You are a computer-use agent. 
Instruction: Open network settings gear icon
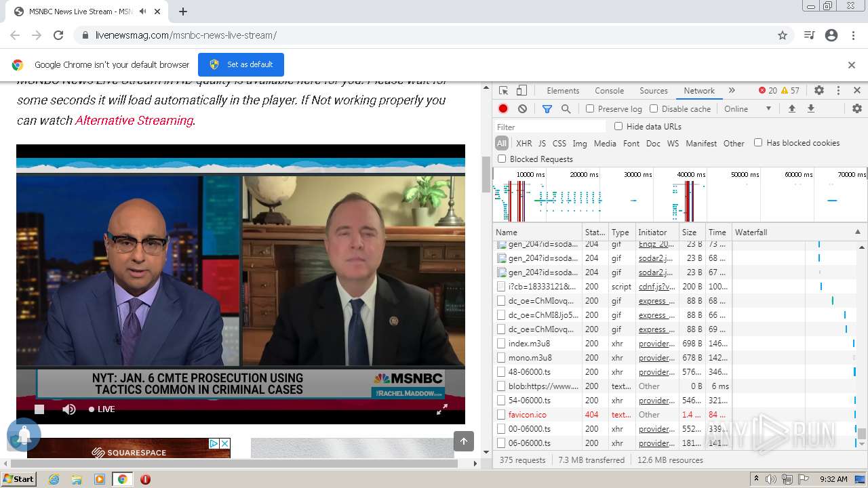coord(857,108)
